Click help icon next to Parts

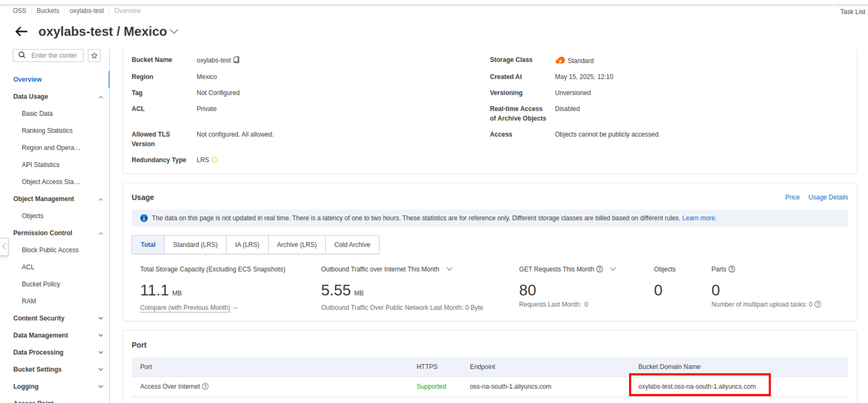(x=732, y=269)
